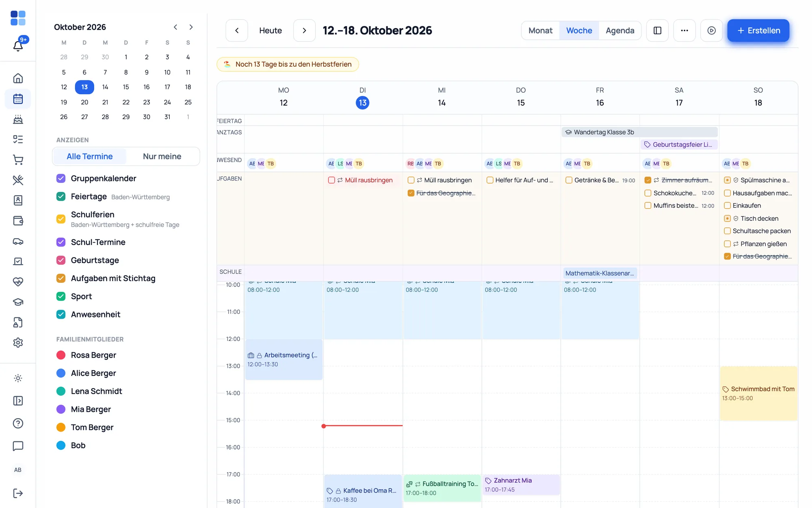
Task: Open the wallet icon in sidebar
Action: [x=18, y=221]
